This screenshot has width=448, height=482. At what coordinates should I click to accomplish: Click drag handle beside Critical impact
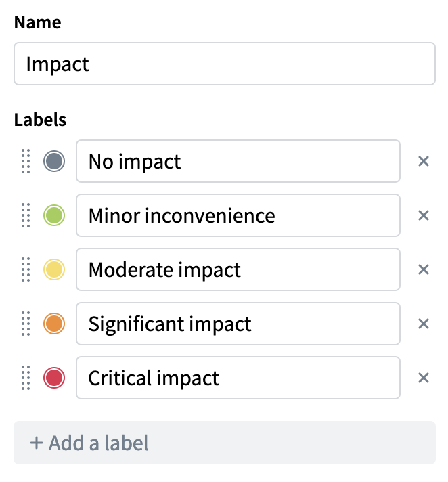pyautogui.click(x=26, y=378)
